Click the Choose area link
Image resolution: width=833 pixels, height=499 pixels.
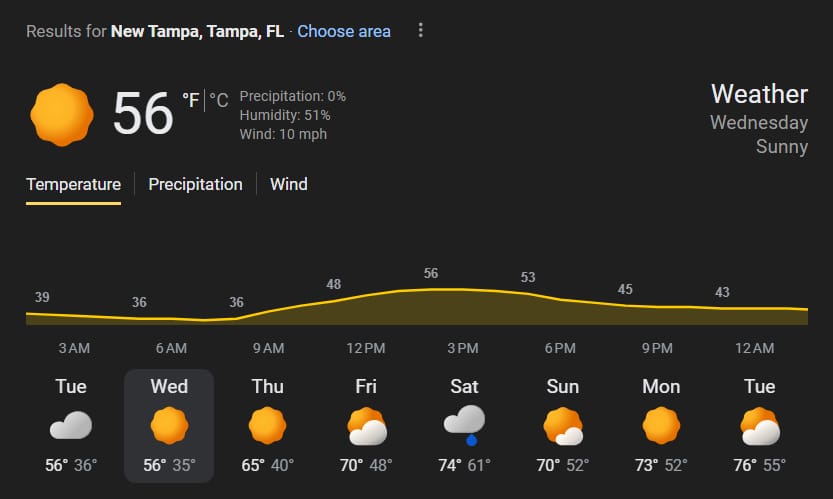coord(344,31)
